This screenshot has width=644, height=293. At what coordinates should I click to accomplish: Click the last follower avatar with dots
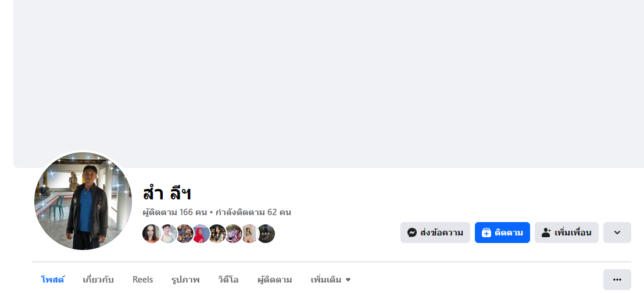266,234
